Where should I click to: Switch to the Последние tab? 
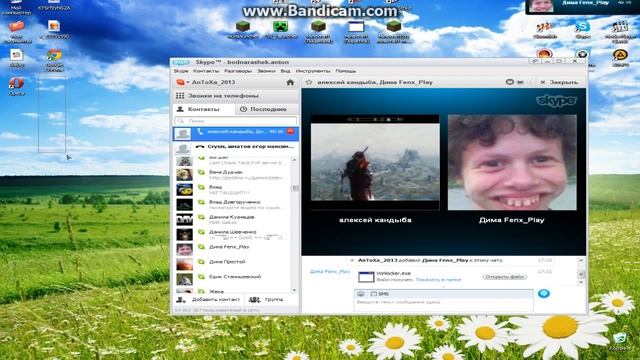tap(267, 109)
